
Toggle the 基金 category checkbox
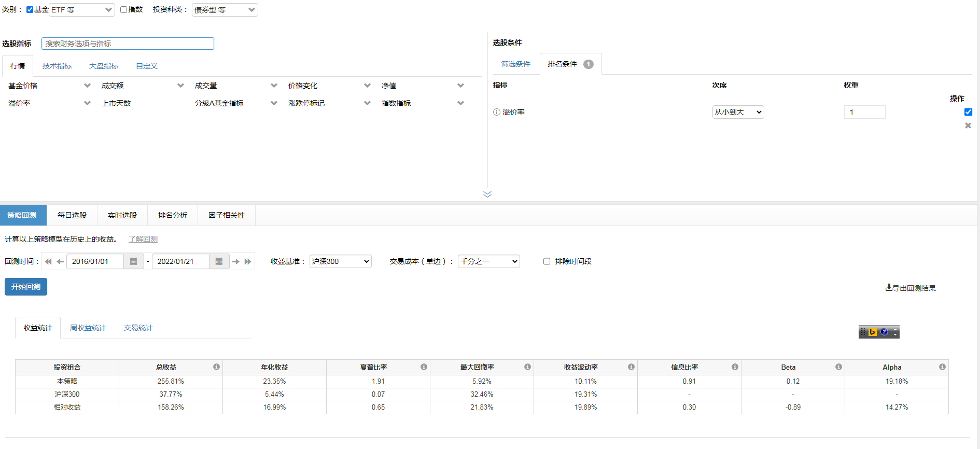coord(30,10)
